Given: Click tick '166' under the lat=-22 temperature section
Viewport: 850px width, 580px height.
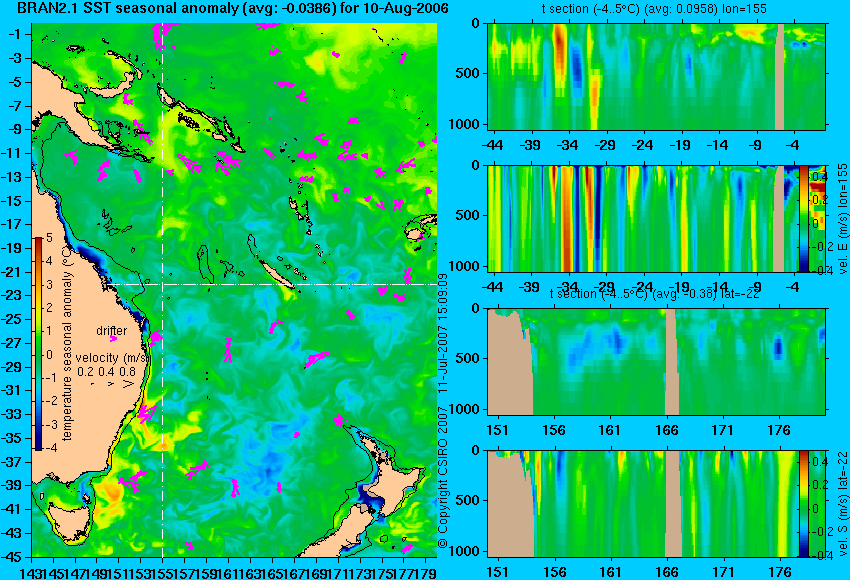Looking at the screenshot, I should tap(667, 430).
